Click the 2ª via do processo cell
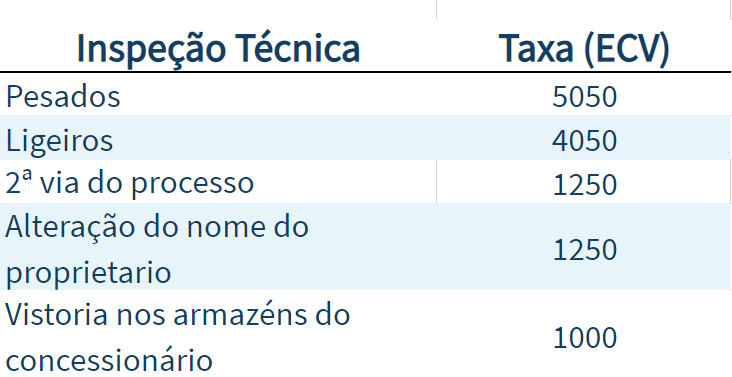732x377 pixels. click(130, 183)
